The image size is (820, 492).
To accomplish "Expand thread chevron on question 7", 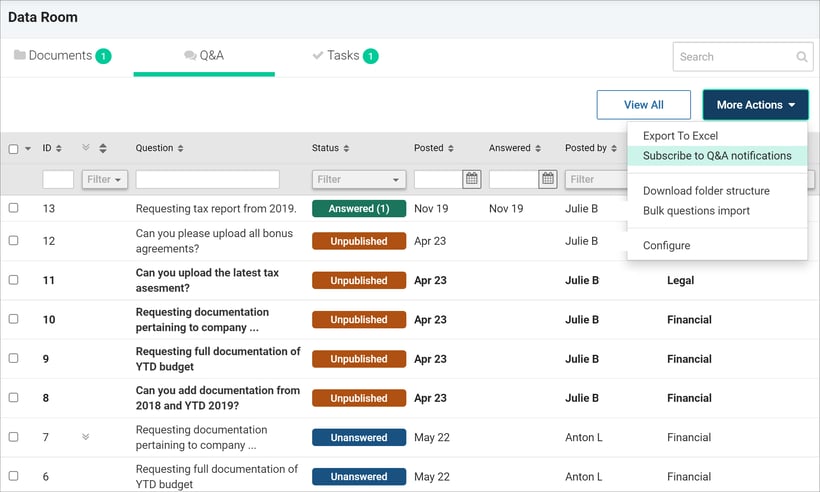I will point(85,437).
